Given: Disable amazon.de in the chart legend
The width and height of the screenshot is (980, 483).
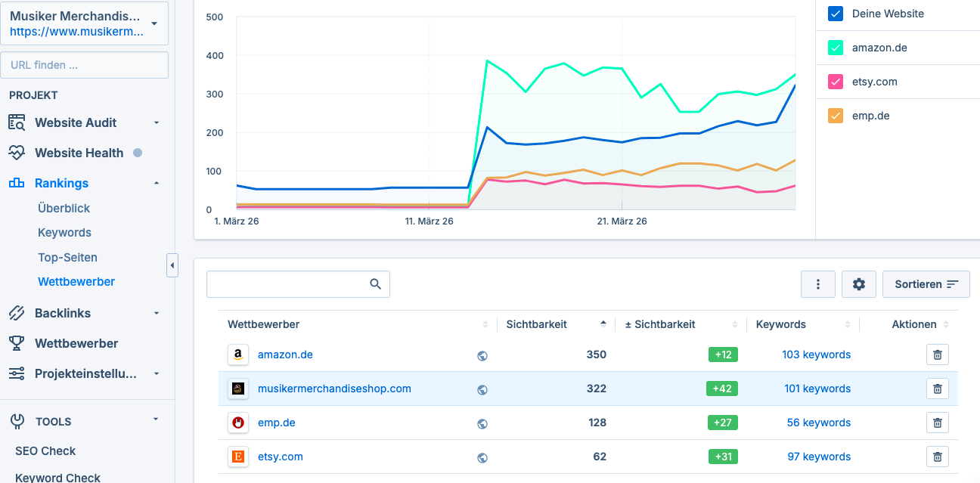Looking at the screenshot, I should click(x=836, y=47).
